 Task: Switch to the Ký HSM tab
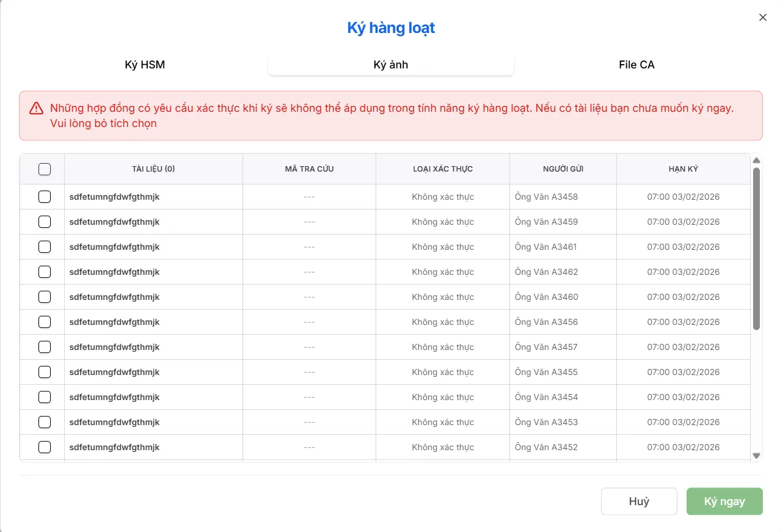145,65
